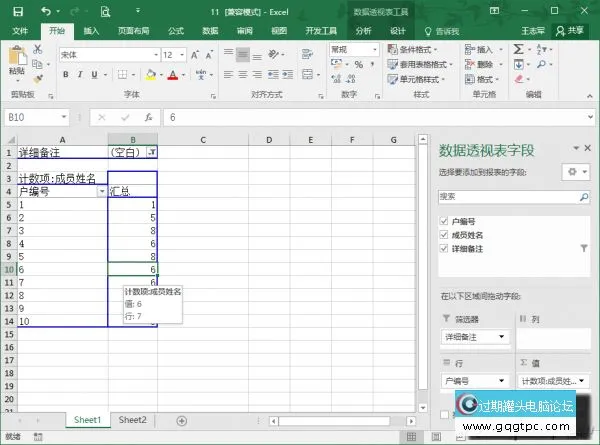Viewport: 600px width, 445px height.
Task: Apply underline formatting
Action: pyautogui.click(x=96, y=75)
